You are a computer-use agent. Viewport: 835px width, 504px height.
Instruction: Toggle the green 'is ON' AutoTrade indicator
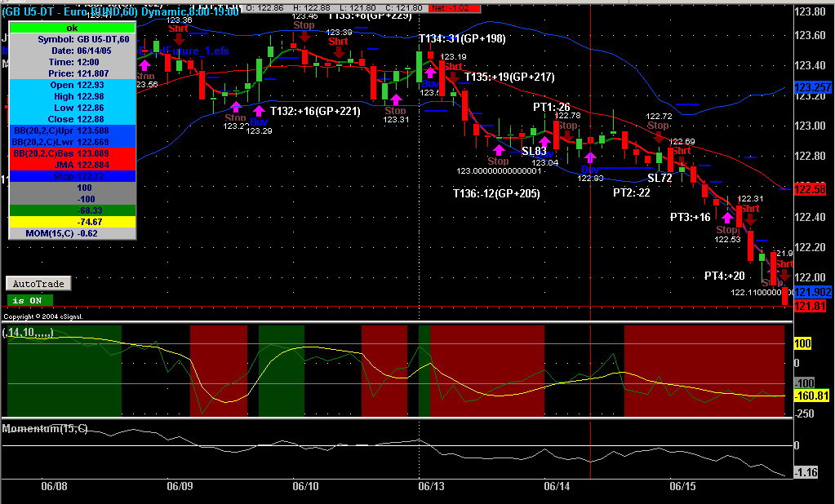point(30,301)
